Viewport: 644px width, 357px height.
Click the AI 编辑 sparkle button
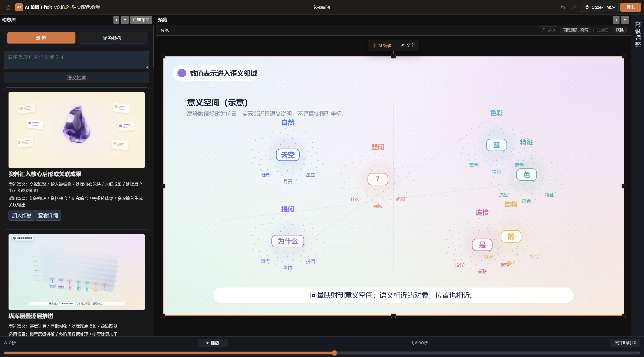coord(382,45)
